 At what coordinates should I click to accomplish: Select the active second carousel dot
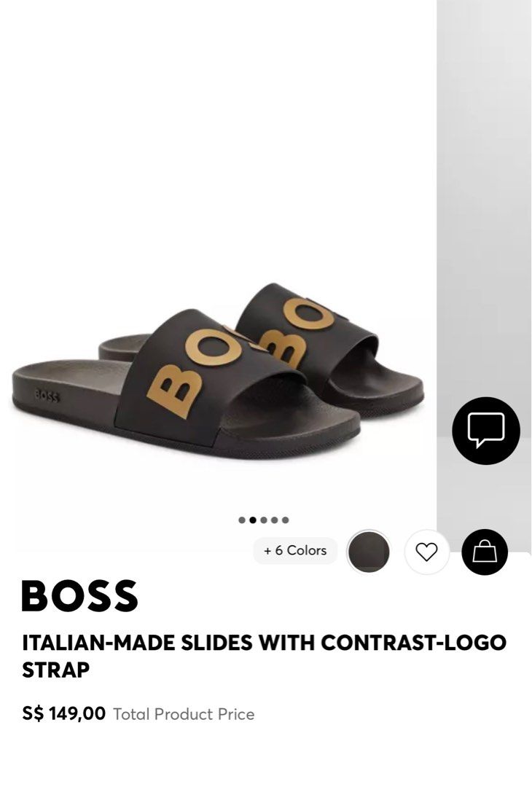(x=253, y=520)
